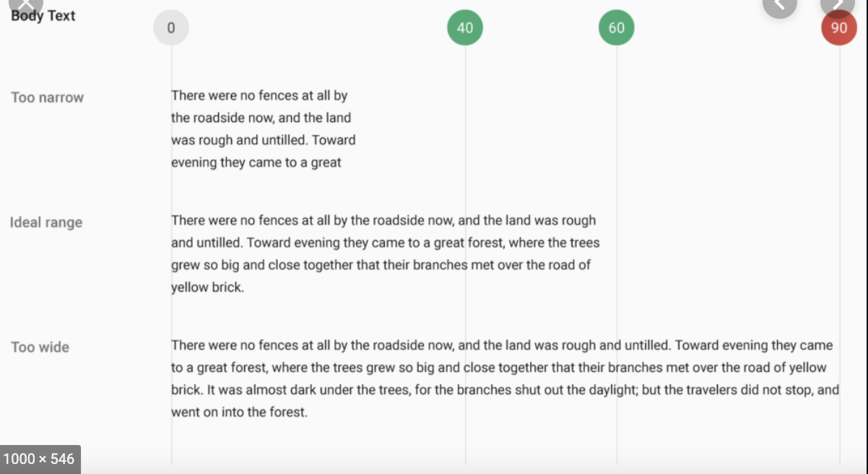Go to the next image arrow
This screenshot has height=474, width=868.
[838, 6]
